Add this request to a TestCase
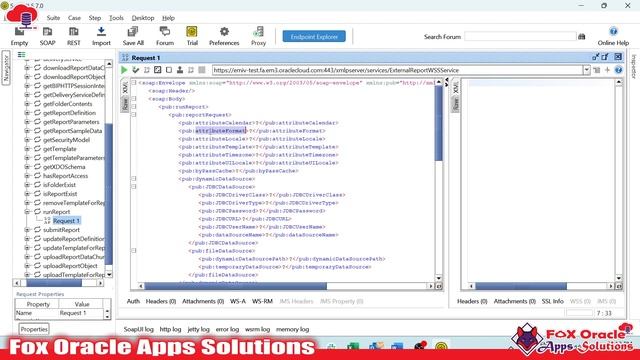The image size is (640, 360). pyautogui.click(x=136, y=70)
